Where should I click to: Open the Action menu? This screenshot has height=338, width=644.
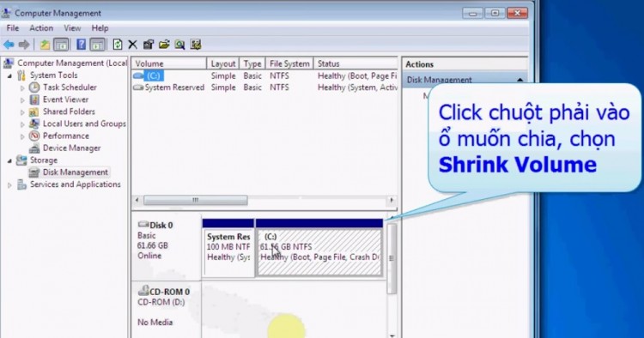(41, 28)
